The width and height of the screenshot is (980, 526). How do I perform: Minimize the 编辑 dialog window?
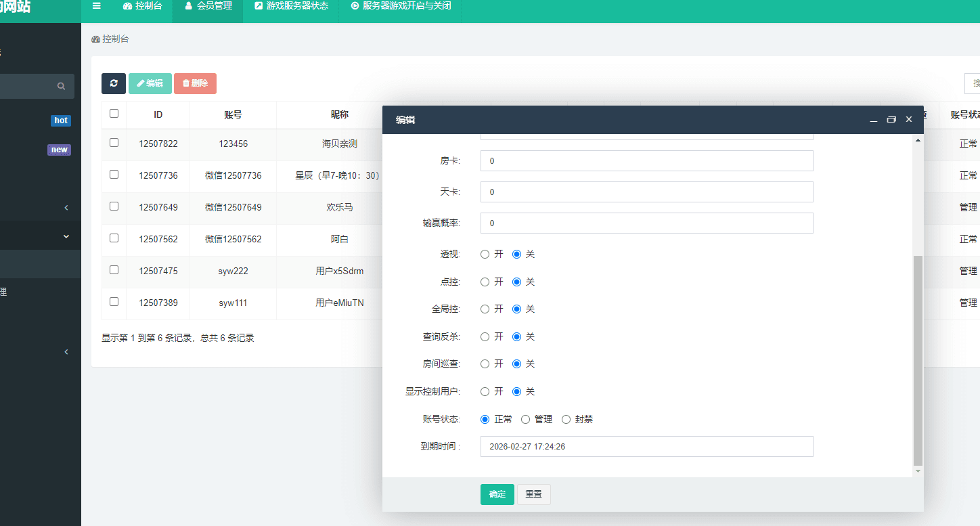point(874,120)
